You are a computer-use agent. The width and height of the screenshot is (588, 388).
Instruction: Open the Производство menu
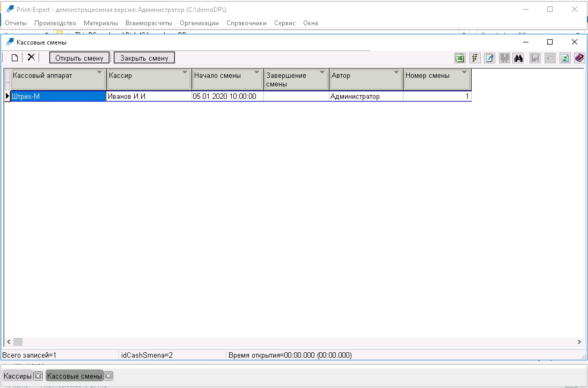coord(55,23)
